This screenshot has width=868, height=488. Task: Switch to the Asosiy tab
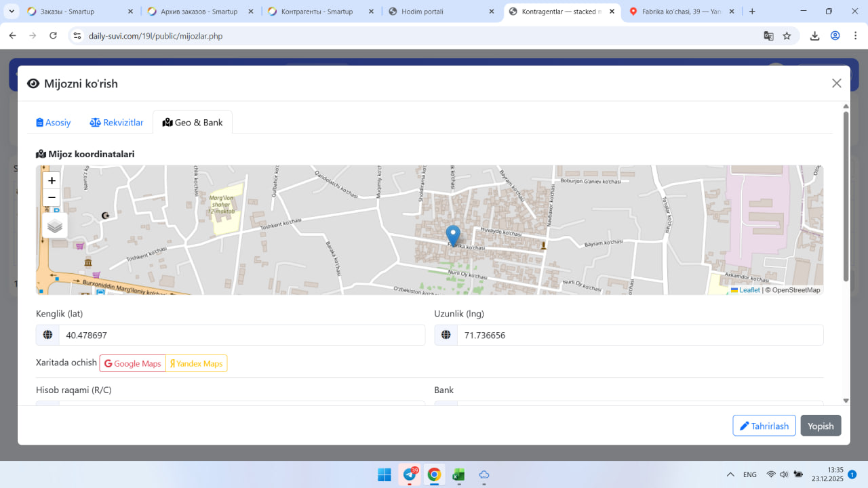coord(54,123)
